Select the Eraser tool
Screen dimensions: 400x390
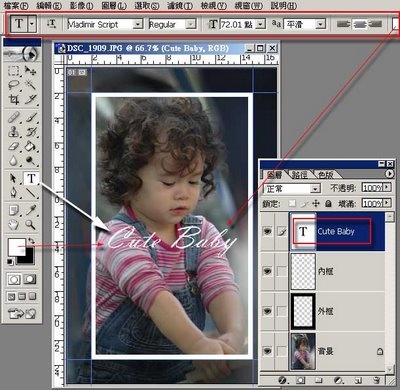point(14,146)
